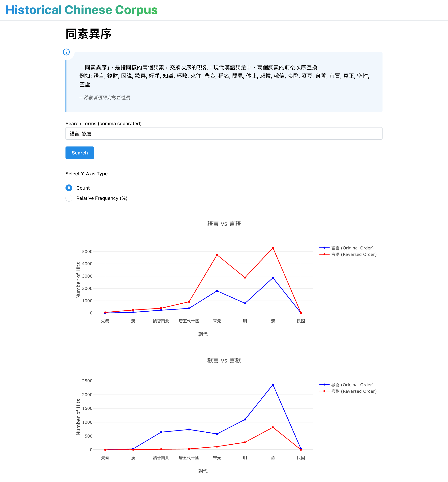This screenshot has width=448, height=482.
Task: Click the blue 清 data point in 語言 chart
Action: pyautogui.click(x=273, y=278)
